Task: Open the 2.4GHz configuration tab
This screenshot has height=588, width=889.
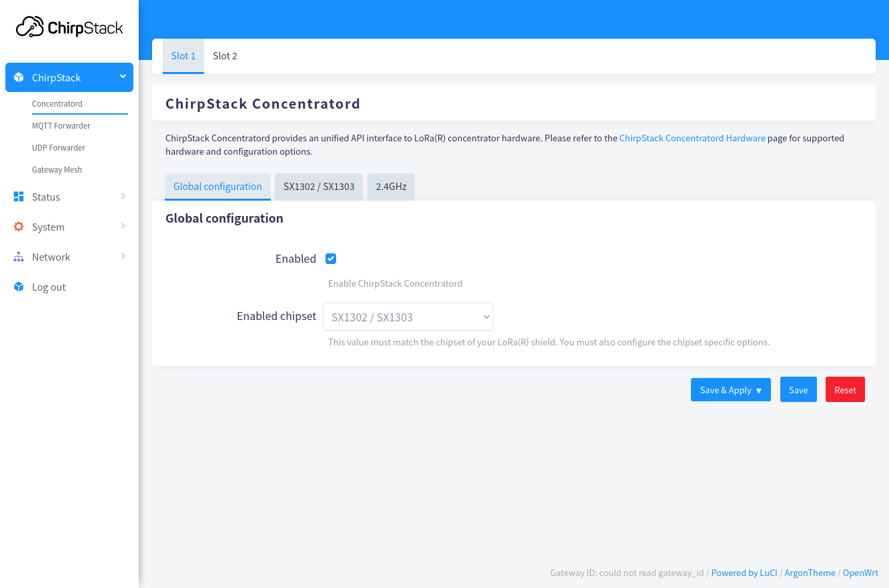Action: tap(391, 187)
